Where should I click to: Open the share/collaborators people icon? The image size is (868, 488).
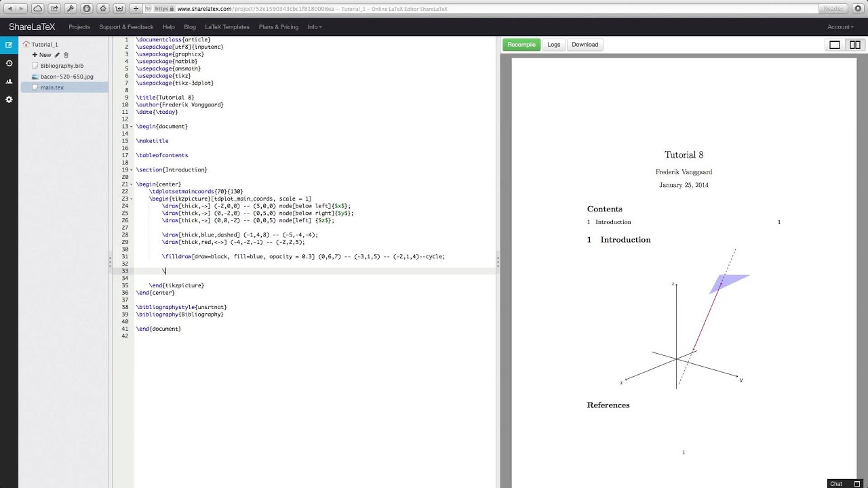click(9, 81)
